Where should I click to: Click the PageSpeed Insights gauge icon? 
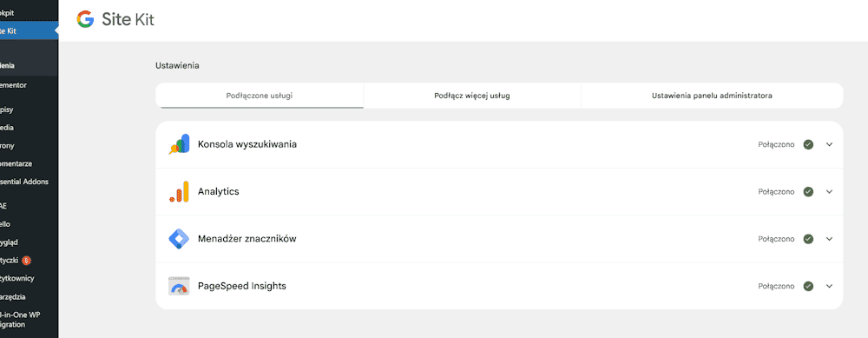[x=179, y=286]
